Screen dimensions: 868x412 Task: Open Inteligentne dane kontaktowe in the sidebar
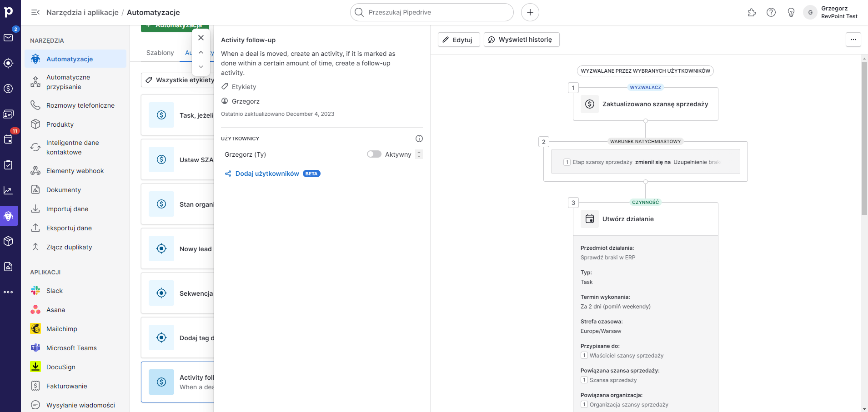[x=76, y=148]
